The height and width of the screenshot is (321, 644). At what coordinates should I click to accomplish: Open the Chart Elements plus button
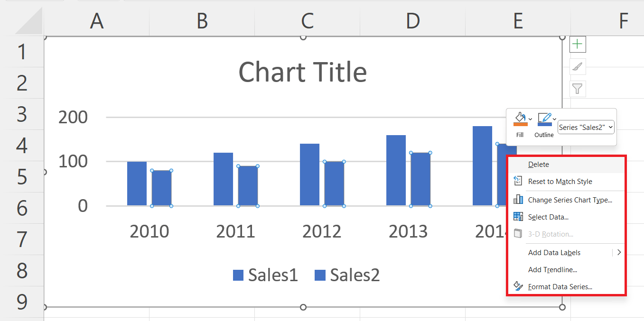pos(578,45)
